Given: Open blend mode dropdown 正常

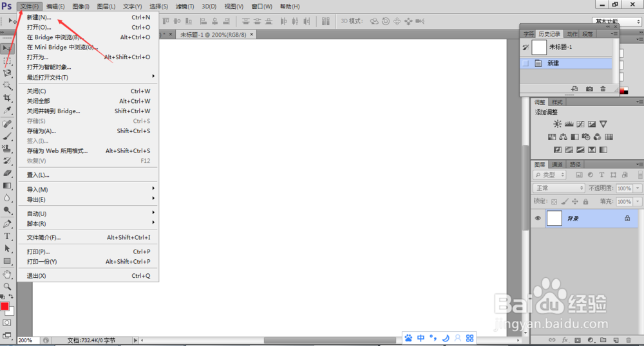Looking at the screenshot, I should [x=558, y=188].
